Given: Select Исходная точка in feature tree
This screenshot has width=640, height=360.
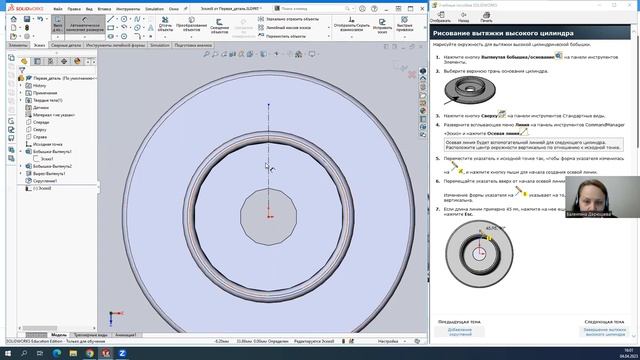Looking at the screenshot, I should (x=44, y=144).
